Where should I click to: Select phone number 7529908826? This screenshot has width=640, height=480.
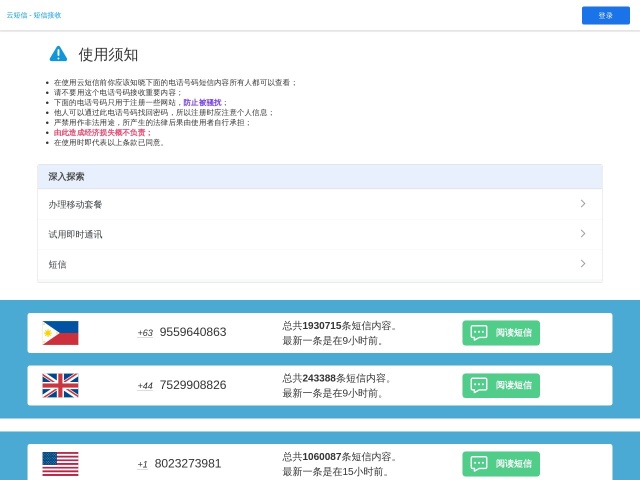click(x=193, y=385)
